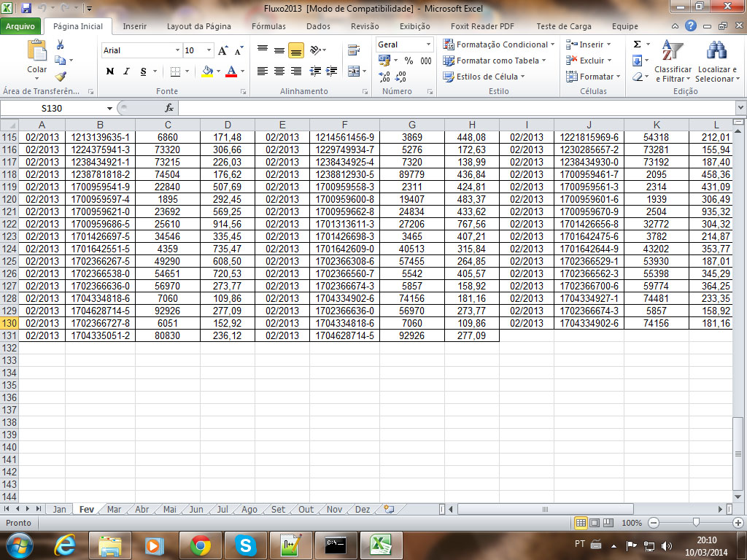Open Formatação Condicional dropdown
Image resolution: width=747 pixels, height=560 pixels.
500,44
